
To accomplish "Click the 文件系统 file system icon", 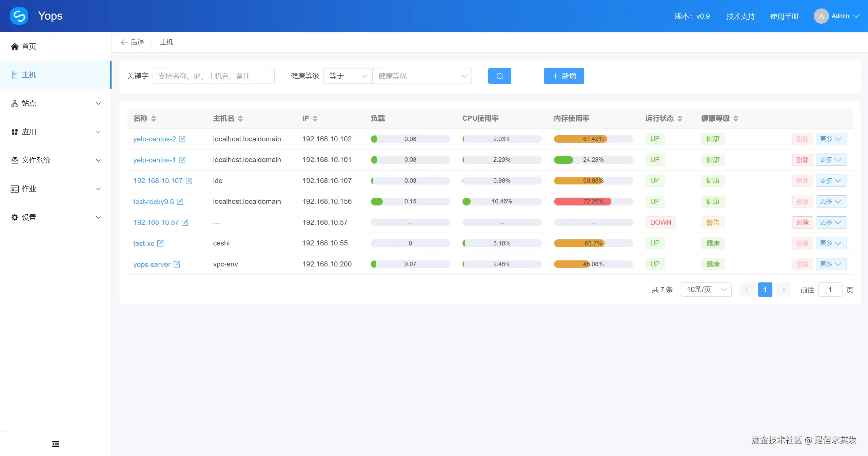I will click(x=14, y=160).
